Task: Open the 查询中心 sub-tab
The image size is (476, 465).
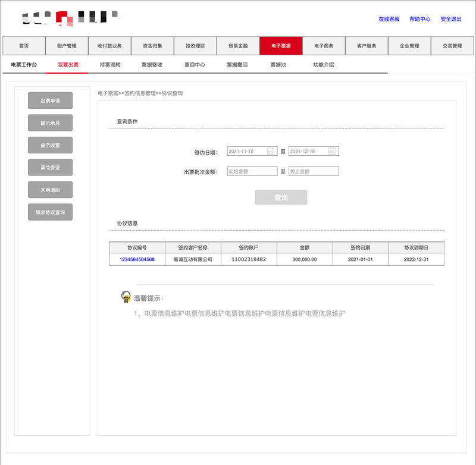Action: 195,65
